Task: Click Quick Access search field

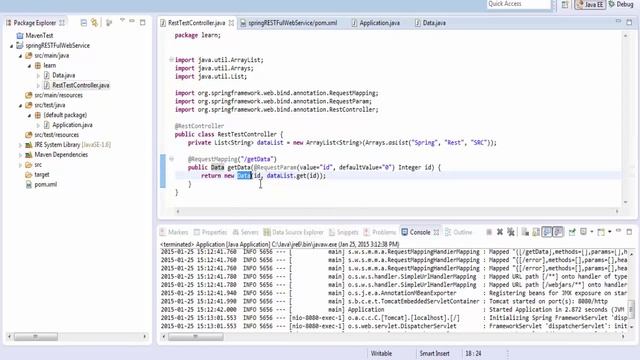Action: [x=519, y=4]
